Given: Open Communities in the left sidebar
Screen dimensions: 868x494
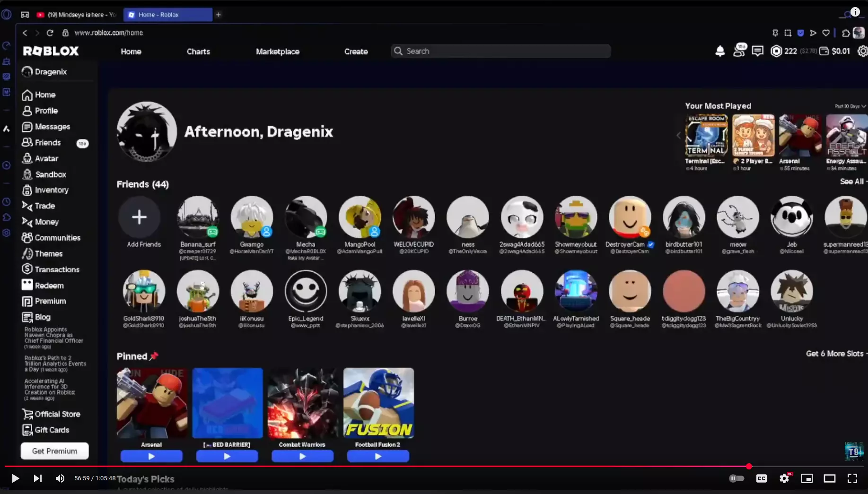Looking at the screenshot, I should tap(51, 238).
